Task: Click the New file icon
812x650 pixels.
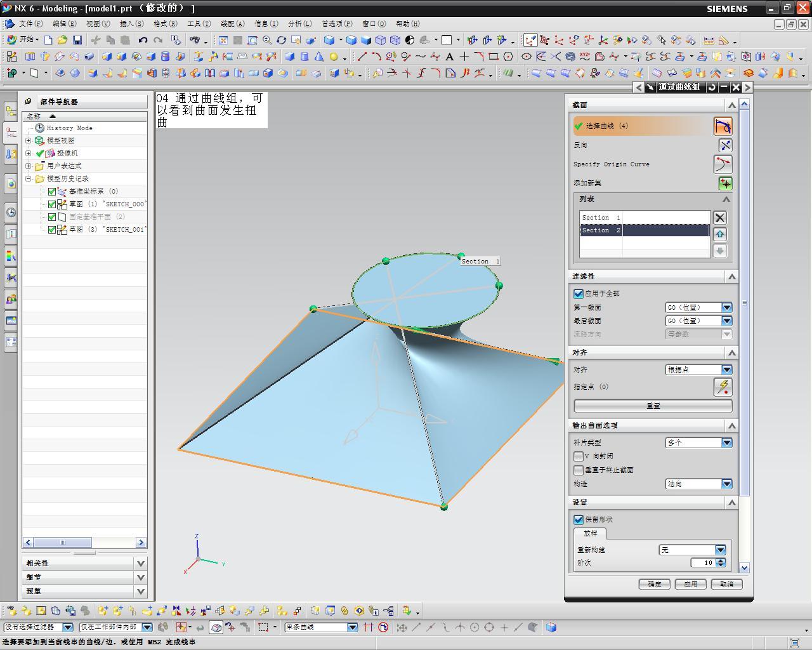Action: point(48,40)
